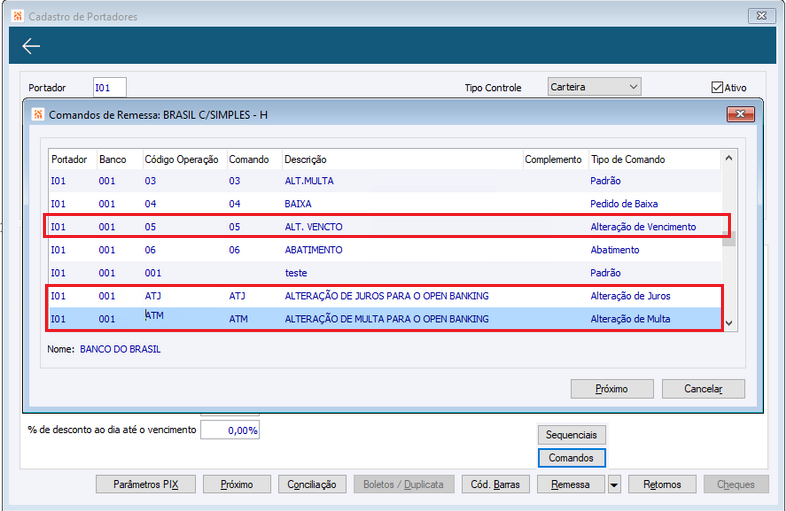
Task: Click the Próximo button in the dialog
Action: click(x=612, y=389)
